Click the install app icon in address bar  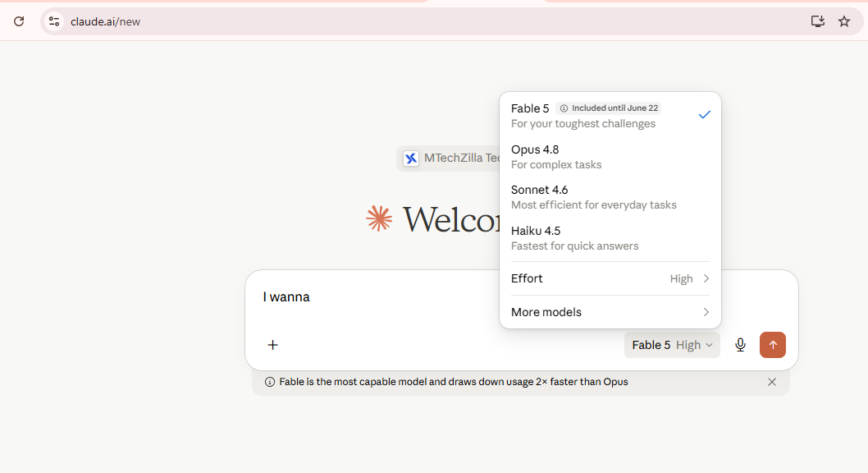pos(818,21)
